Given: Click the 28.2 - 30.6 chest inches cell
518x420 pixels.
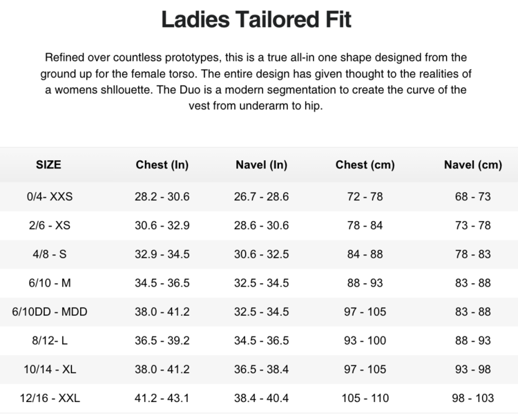Looking at the screenshot, I should pos(162,197).
